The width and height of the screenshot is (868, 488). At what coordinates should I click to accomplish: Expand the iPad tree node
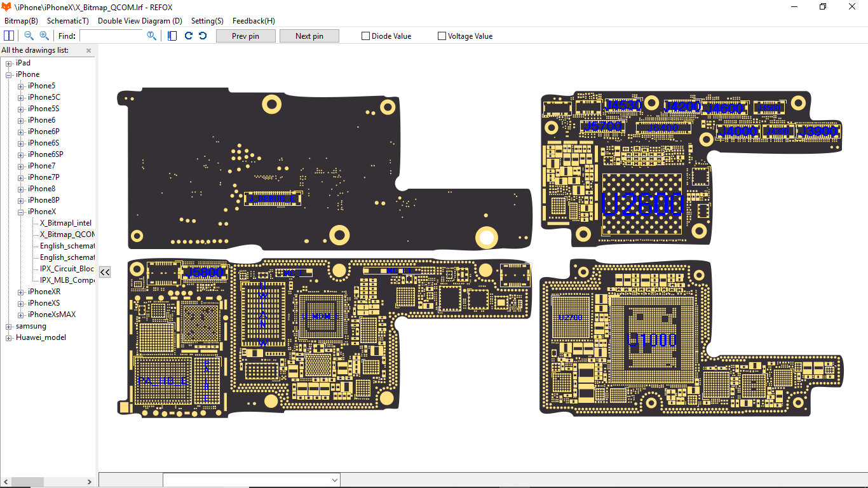9,63
